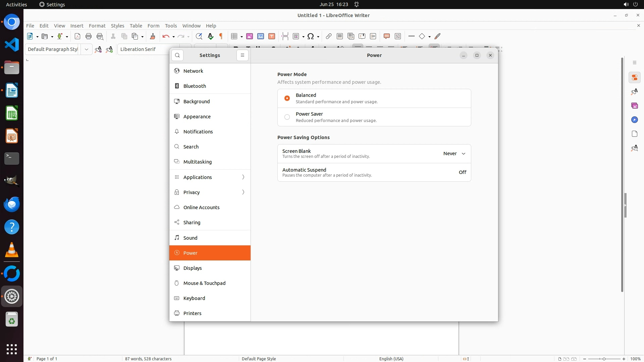Click the Export as PDF toolbar icon
644x362 pixels.
pos(77,36)
